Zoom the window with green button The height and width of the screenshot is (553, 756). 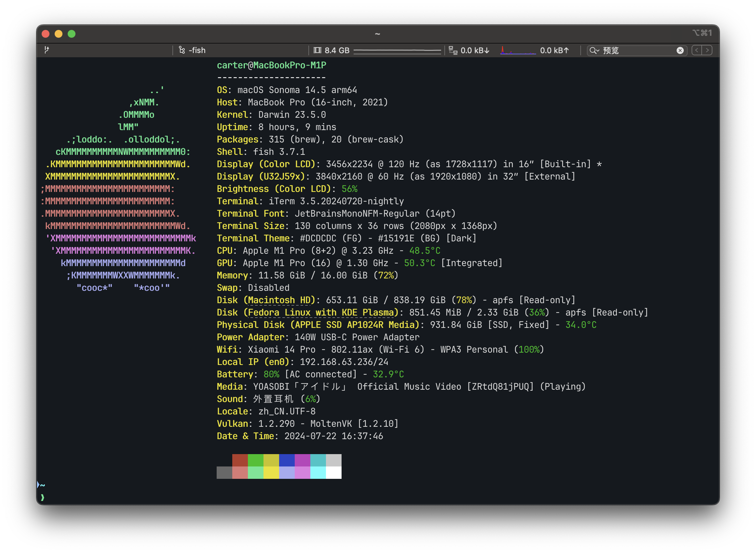point(72,34)
